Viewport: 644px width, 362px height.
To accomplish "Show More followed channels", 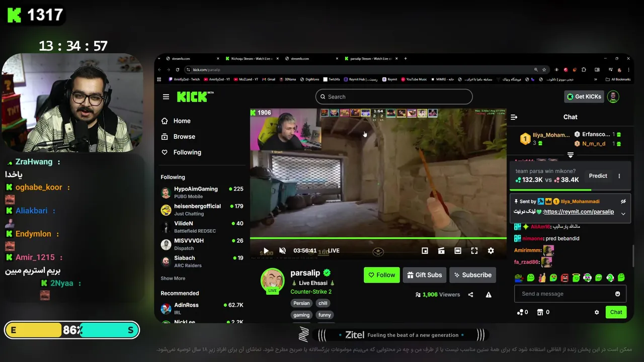I will [173, 278].
